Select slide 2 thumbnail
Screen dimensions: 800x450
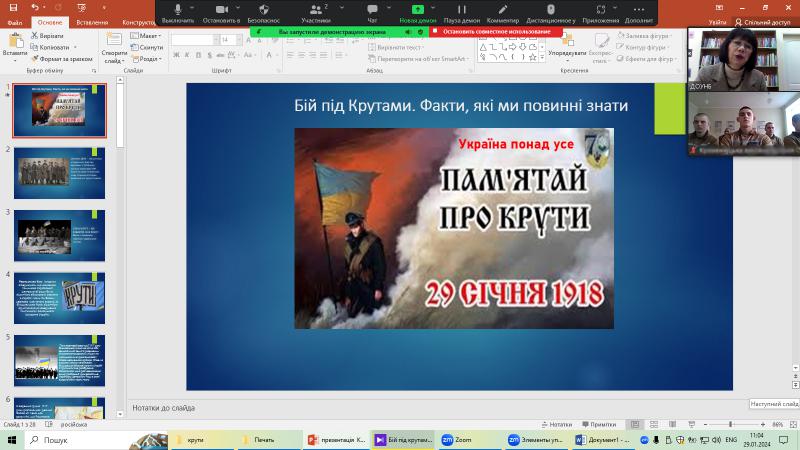[x=60, y=173]
